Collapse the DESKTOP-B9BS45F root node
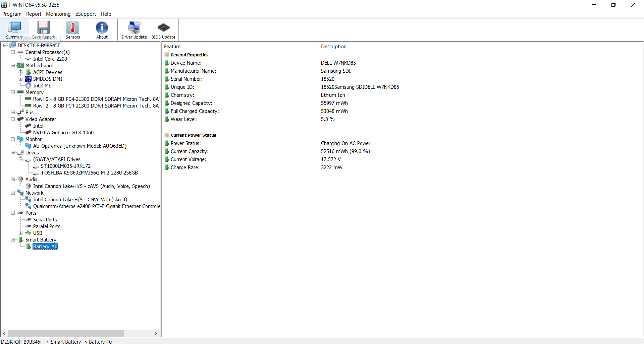This screenshot has width=644, height=344. [x=5, y=45]
